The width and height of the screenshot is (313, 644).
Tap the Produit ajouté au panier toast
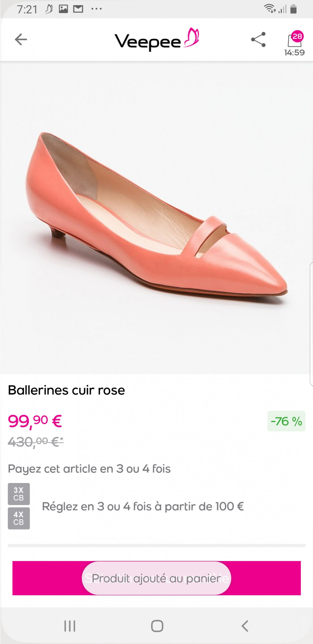tap(156, 578)
